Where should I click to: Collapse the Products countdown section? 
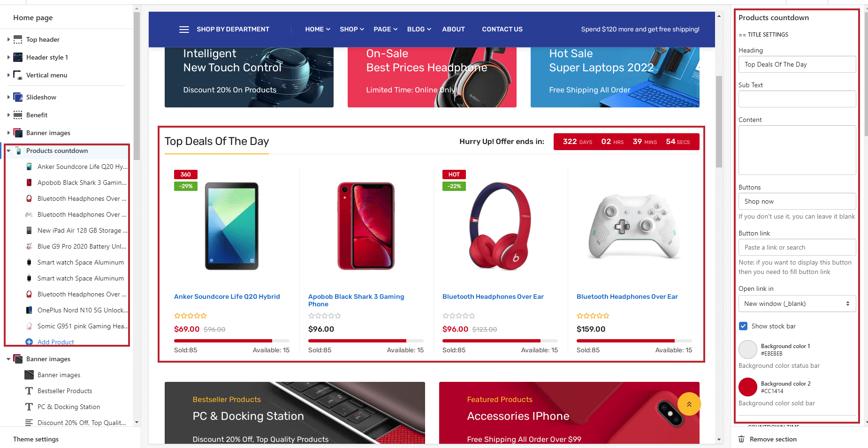click(8, 151)
